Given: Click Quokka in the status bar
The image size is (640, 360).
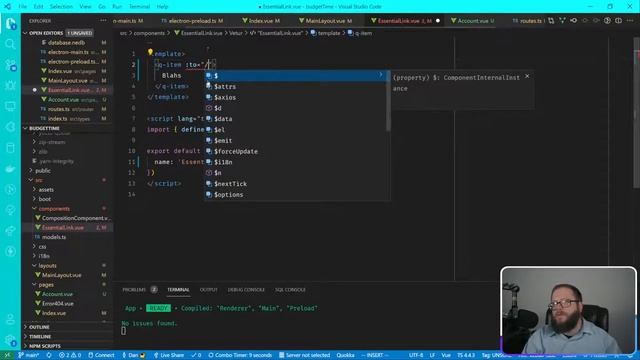Looking at the screenshot, I should click(x=345, y=355).
